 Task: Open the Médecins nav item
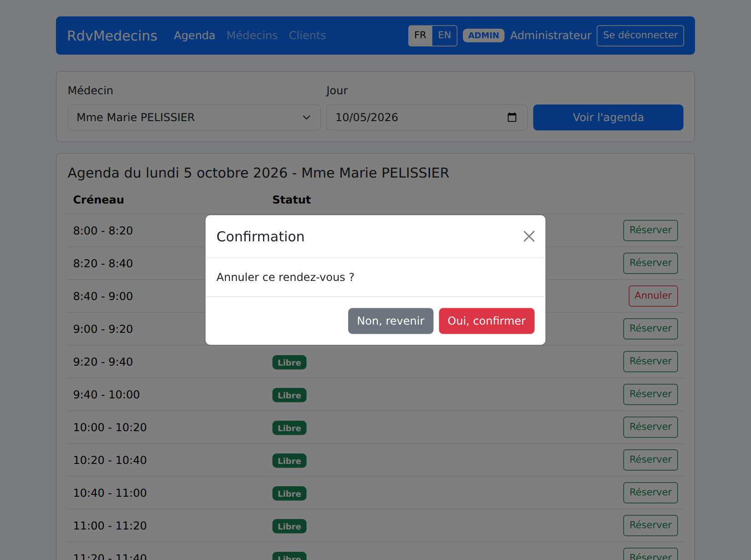tap(252, 36)
